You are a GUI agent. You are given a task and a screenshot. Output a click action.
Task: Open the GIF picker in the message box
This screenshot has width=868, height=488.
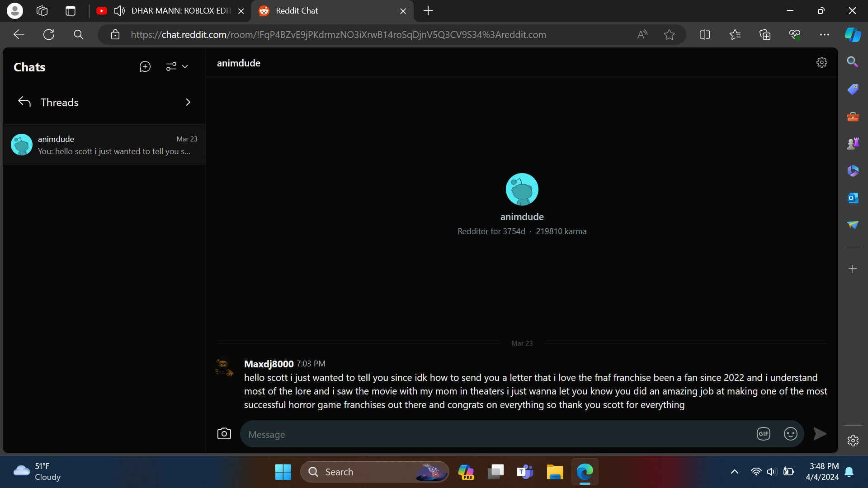[x=763, y=434]
